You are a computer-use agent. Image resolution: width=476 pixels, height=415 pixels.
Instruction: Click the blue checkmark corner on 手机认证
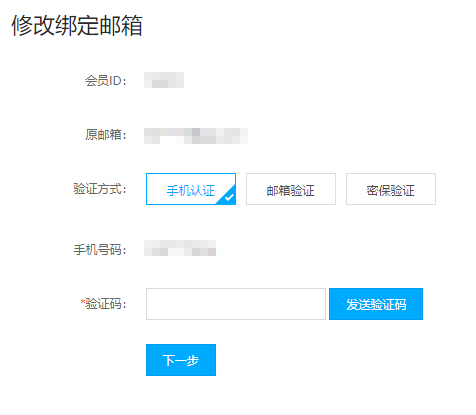click(228, 196)
